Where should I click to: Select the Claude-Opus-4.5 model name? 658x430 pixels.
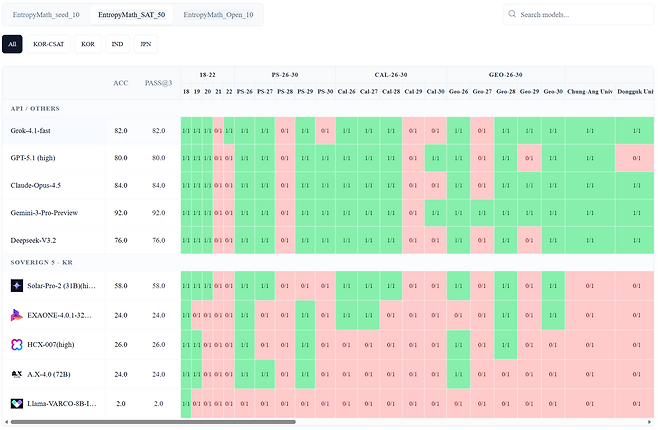coord(36,185)
